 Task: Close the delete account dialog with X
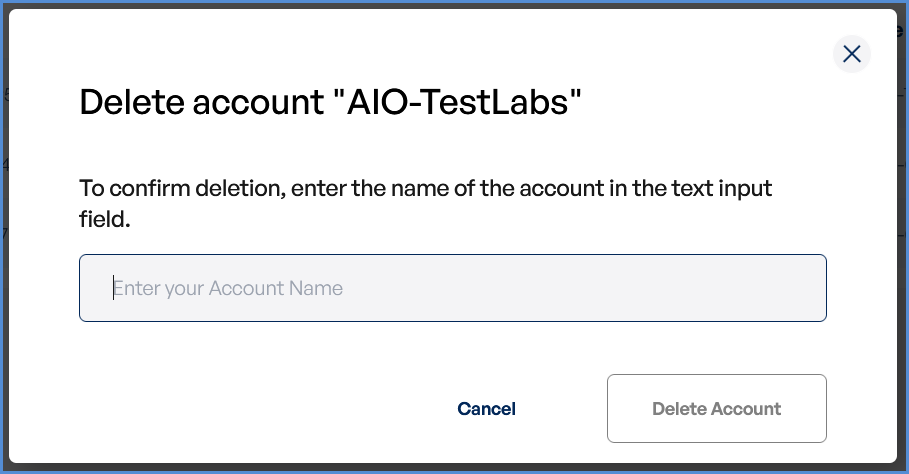tap(851, 54)
